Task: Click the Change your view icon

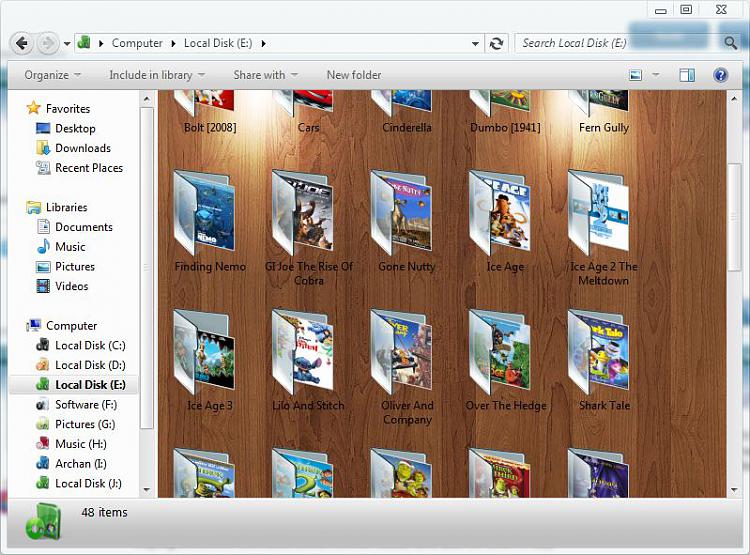Action: tap(635, 75)
